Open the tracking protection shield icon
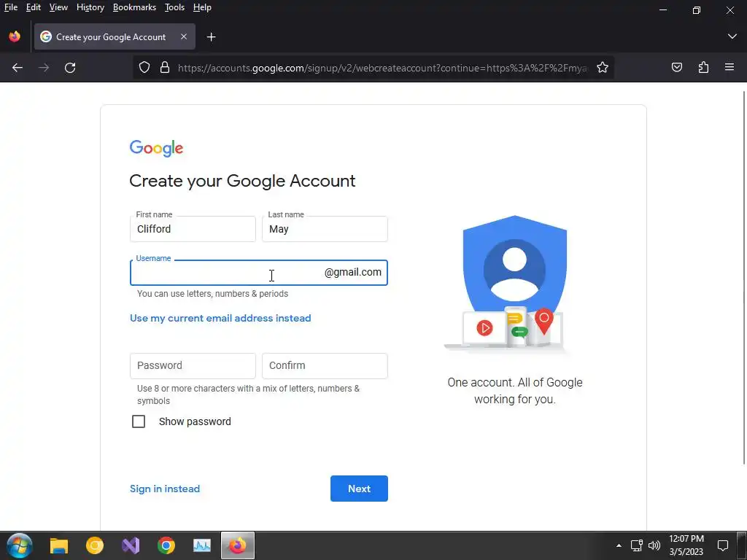The image size is (747, 560). tap(144, 68)
